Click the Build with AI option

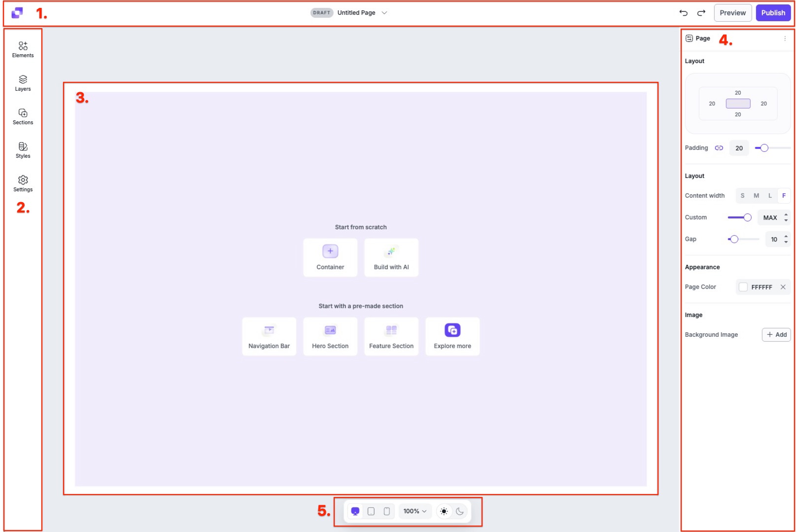point(391,257)
